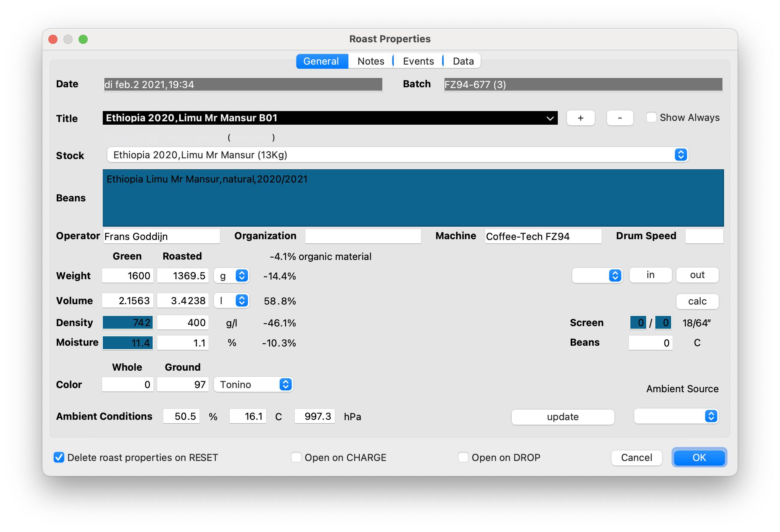This screenshot has width=780, height=532.
Task: Switch to the Notes tab
Action: click(370, 61)
